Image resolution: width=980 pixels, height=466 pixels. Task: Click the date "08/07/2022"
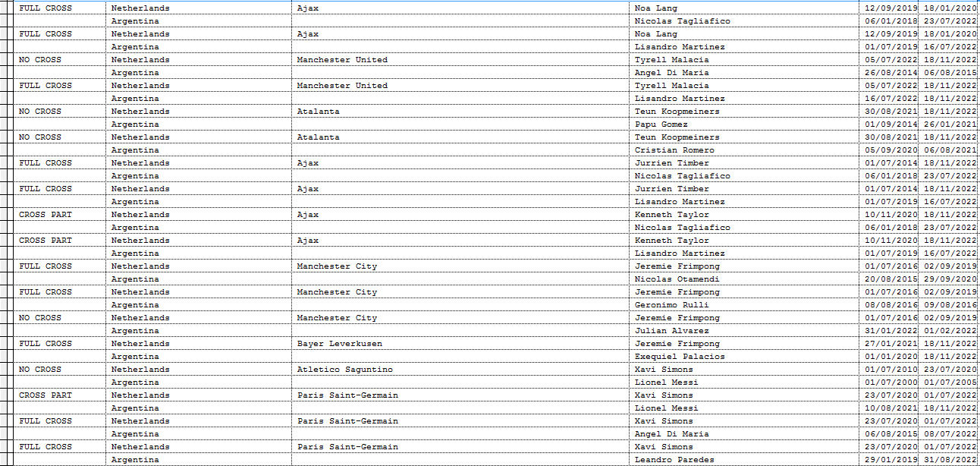[950, 434]
